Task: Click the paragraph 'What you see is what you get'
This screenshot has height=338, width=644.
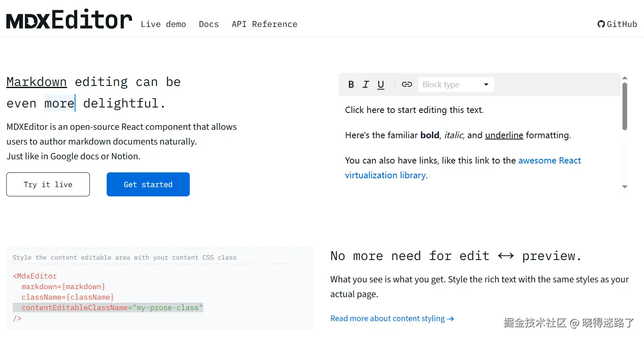Action: pos(480,287)
